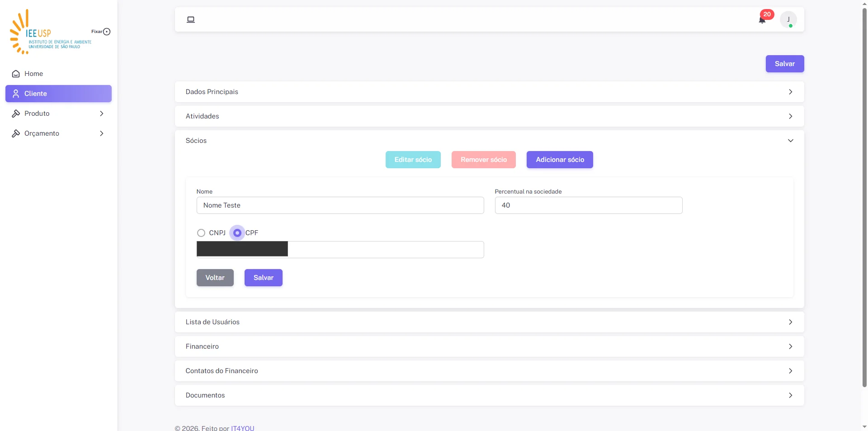The image size is (868, 431).
Task: Expand the Atividades section
Action: (489, 116)
